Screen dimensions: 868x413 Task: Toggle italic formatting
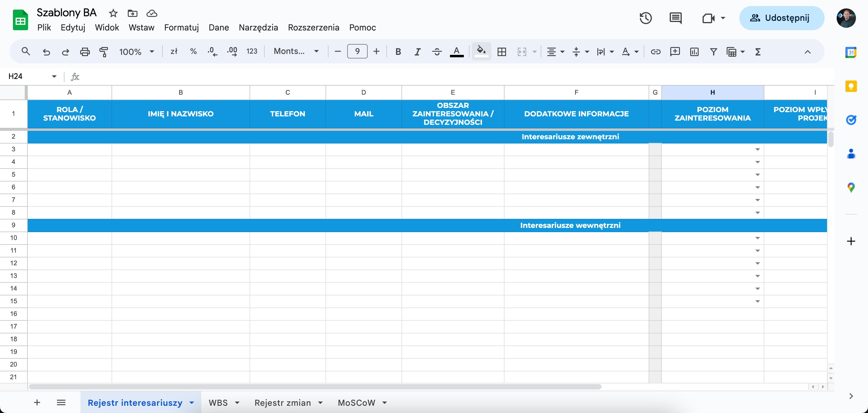tap(417, 52)
